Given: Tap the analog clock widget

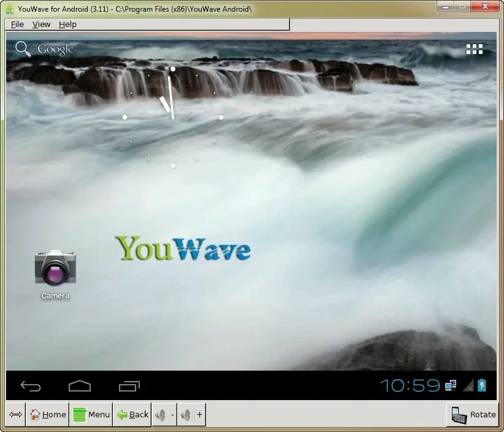Looking at the screenshot, I should coord(173,117).
